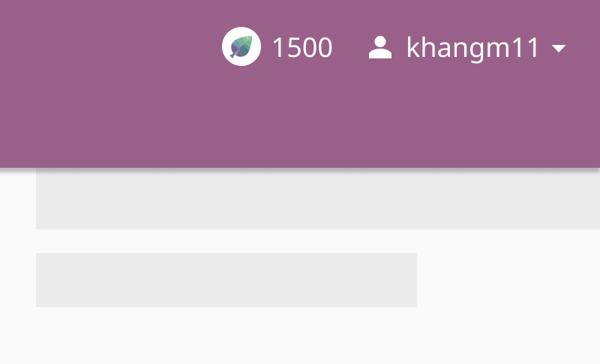Click the white person glyph in header

click(x=380, y=48)
